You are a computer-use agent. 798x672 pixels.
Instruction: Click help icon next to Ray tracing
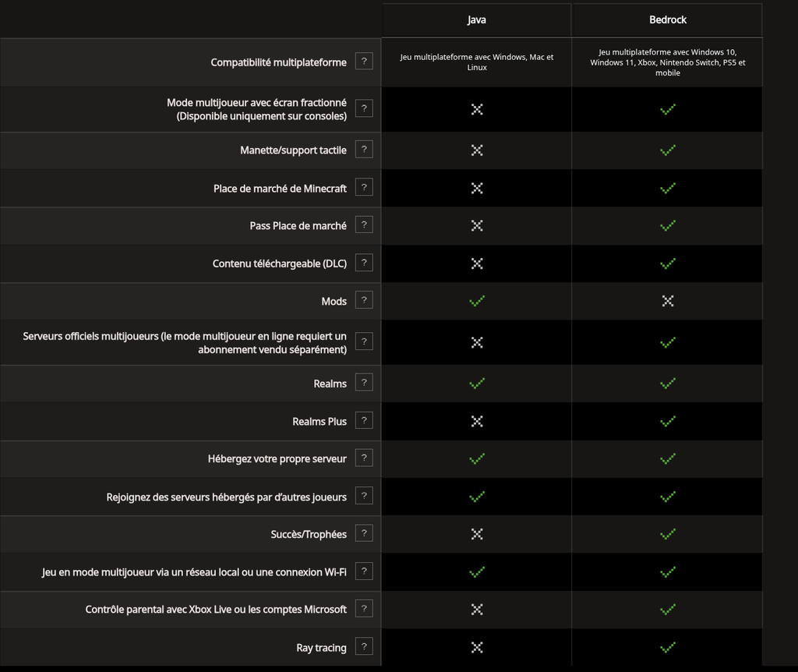pos(364,646)
